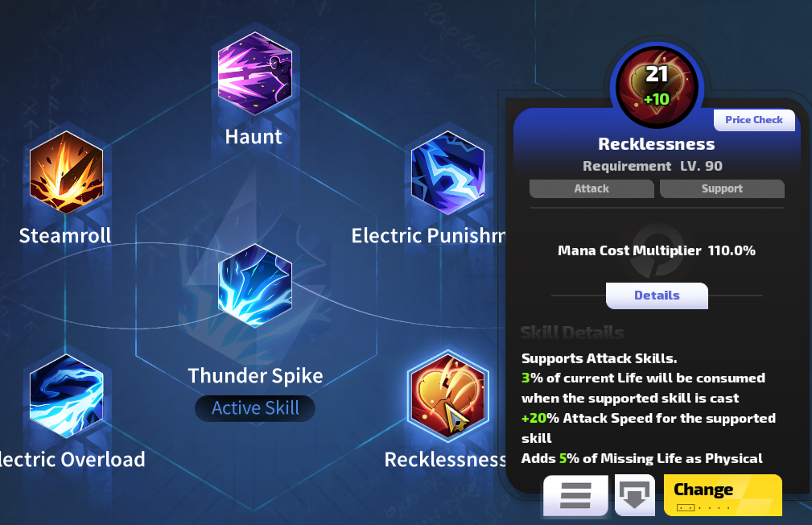This screenshot has height=525, width=812.
Task: Select the Attack tag
Action: point(591,188)
